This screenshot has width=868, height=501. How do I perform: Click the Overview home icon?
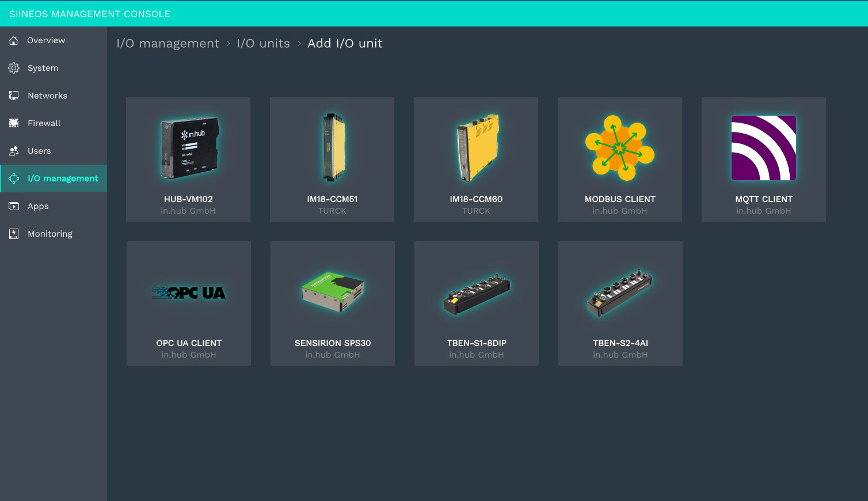pyautogui.click(x=14, y=40)
